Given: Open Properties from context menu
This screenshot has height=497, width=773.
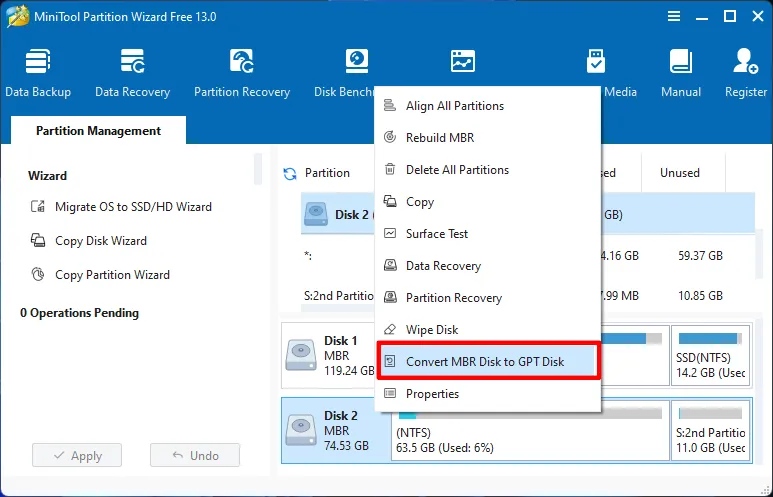Looking at the screenshot, I should [488, 393].
